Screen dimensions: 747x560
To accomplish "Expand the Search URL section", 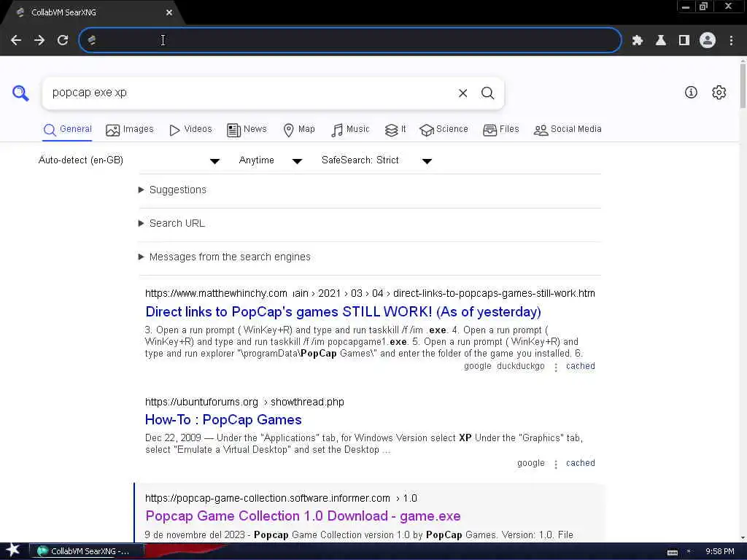I will (171, 223).
